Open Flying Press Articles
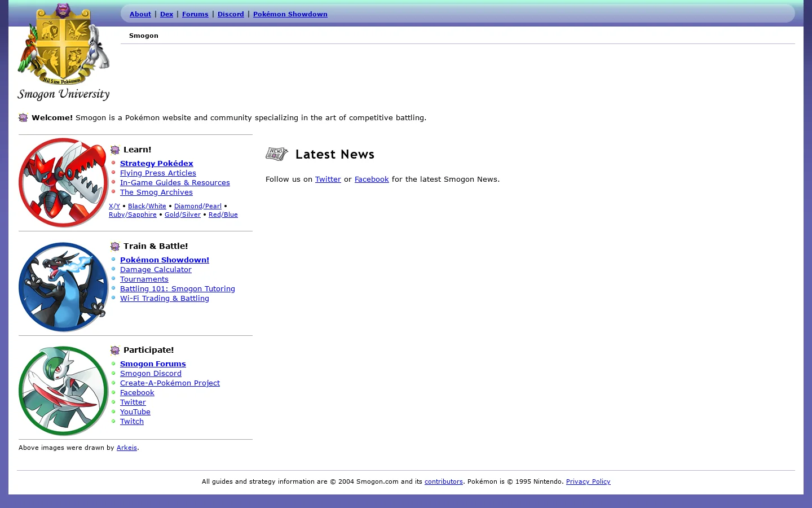 (x=158, y=173)
